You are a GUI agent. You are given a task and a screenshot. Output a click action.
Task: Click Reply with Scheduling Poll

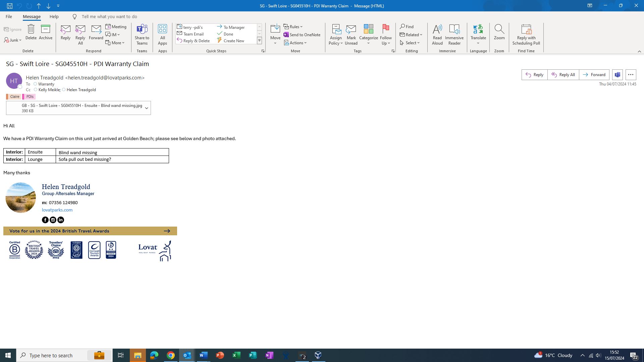(x=526, y=29)
